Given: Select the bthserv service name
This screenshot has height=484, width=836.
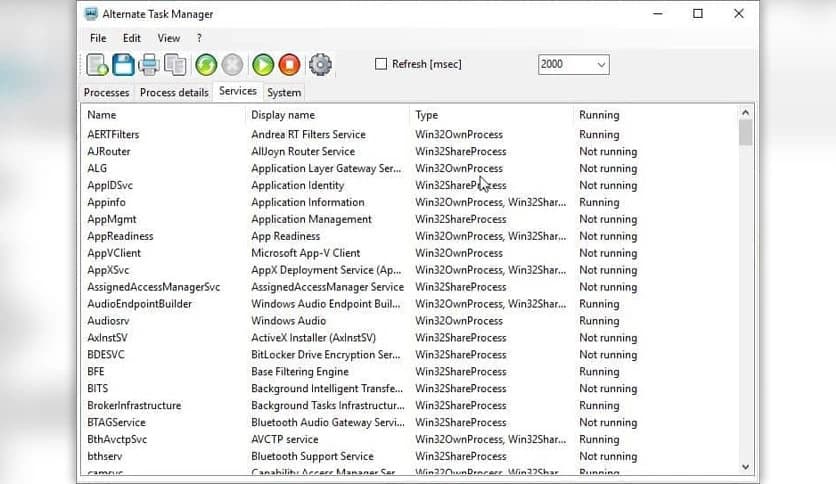Looking at the screenshot, I should pos(104,456).
